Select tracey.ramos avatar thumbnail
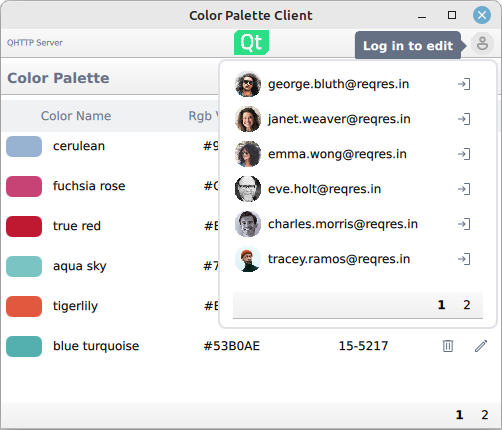 (x=248, y=259)
